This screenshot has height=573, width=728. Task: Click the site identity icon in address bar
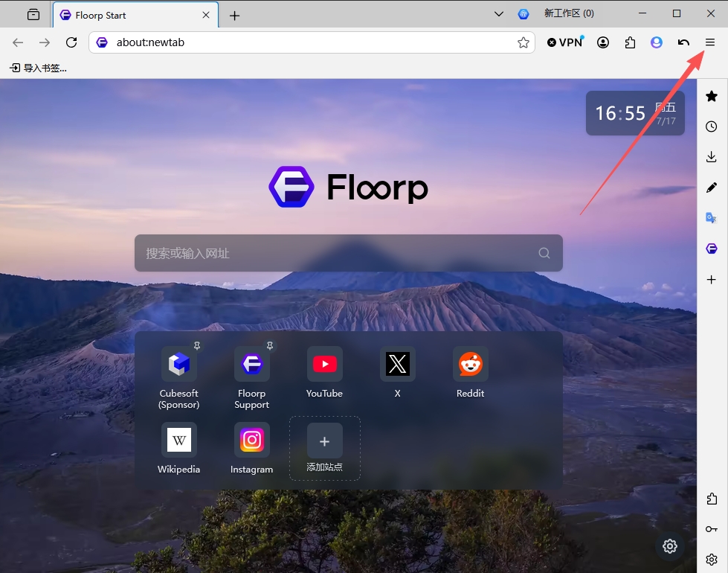102,42
